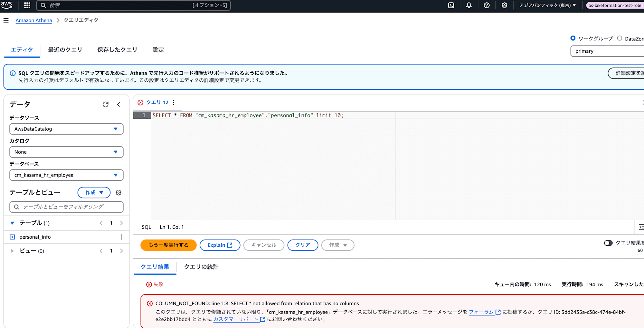Switch to the 最近のクエリ tab
This screenshot has width=644, height=328.
click(65, 50)
